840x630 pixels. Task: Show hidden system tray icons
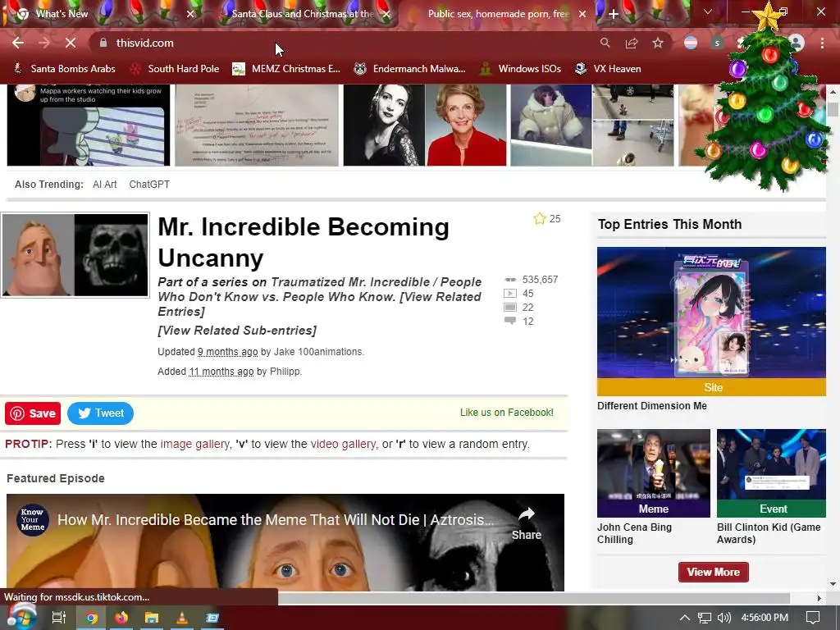[x=684, y=618]
